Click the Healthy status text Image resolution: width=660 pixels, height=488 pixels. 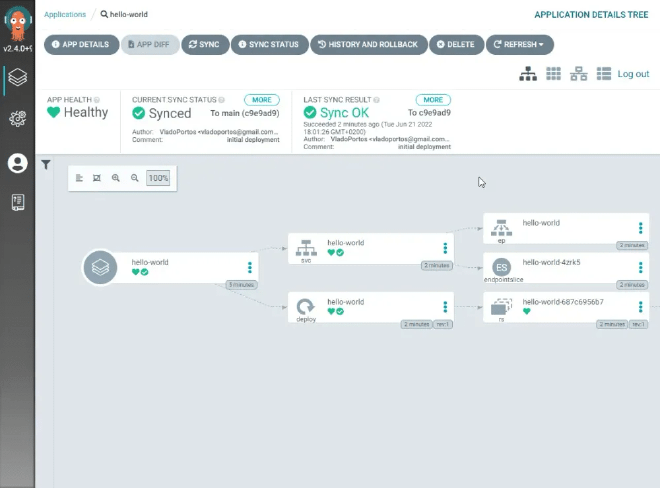coord(86,112)
